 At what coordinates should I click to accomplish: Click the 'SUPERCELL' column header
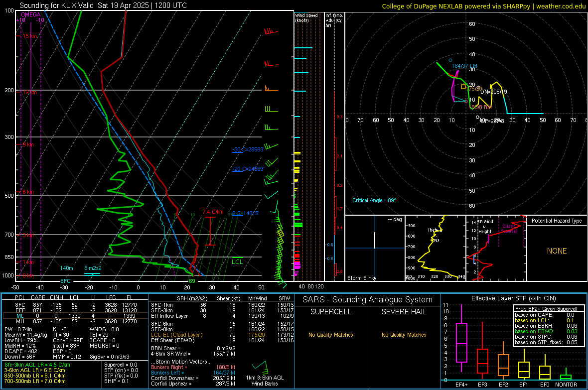pyautogui.click(x=331, y=312)
